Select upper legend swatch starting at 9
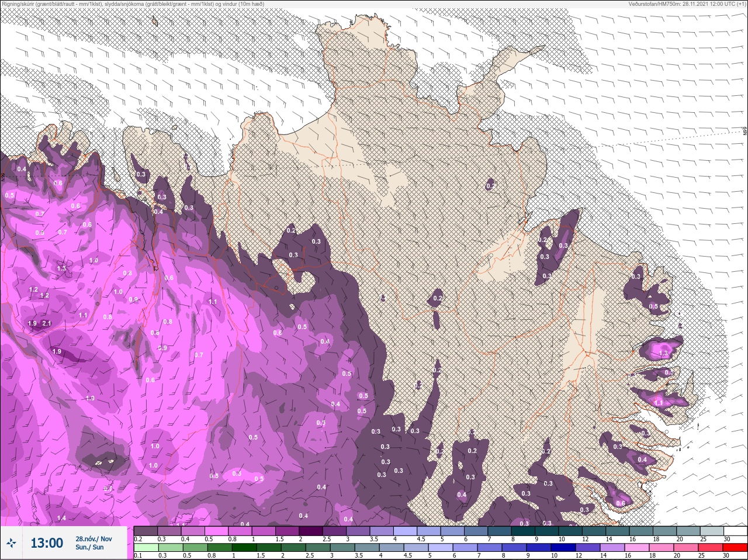The height and width of the screenshot is (560, 748). coord(547,531)
